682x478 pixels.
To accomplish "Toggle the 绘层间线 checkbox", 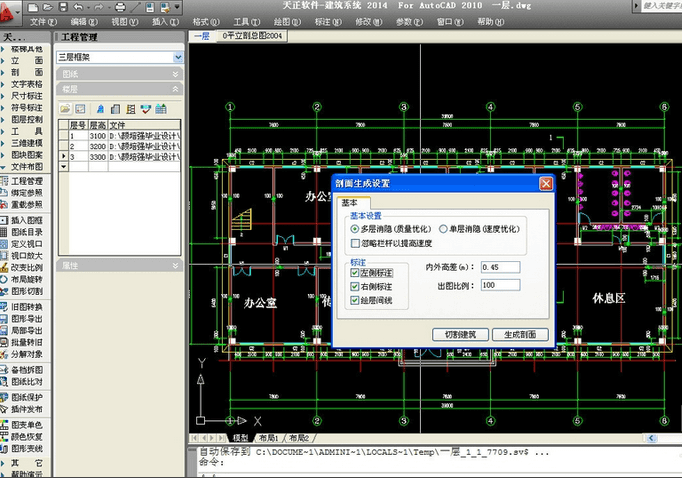I will pyautogui.click(x=354, y=300).
